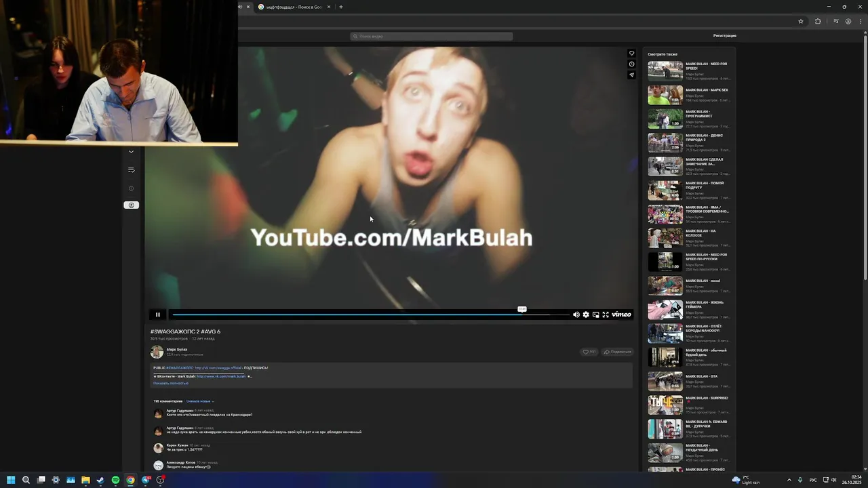Open MARK BULAH - mood recommendation
868x488 pixels.
[x=688, y=285]
